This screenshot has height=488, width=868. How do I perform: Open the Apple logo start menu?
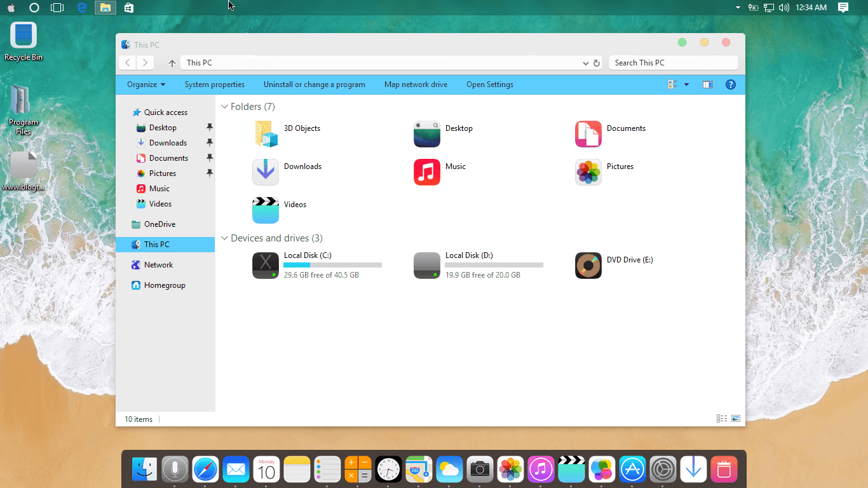click(x=11, y=8)
